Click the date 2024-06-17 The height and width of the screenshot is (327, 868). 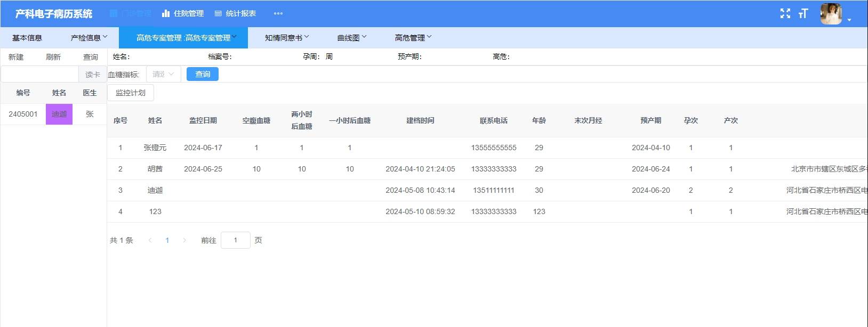(203, 148)
